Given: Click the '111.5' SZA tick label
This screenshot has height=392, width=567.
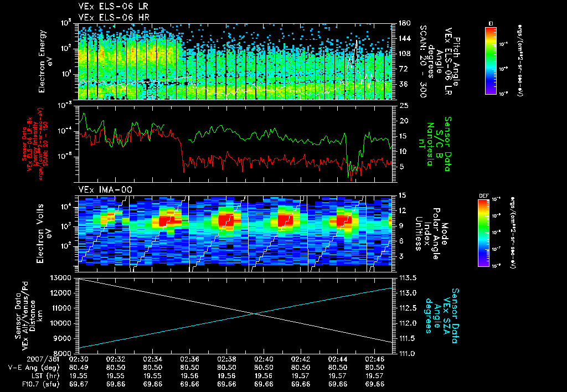Looking at the screenshot, I should (x=407, y=338).
